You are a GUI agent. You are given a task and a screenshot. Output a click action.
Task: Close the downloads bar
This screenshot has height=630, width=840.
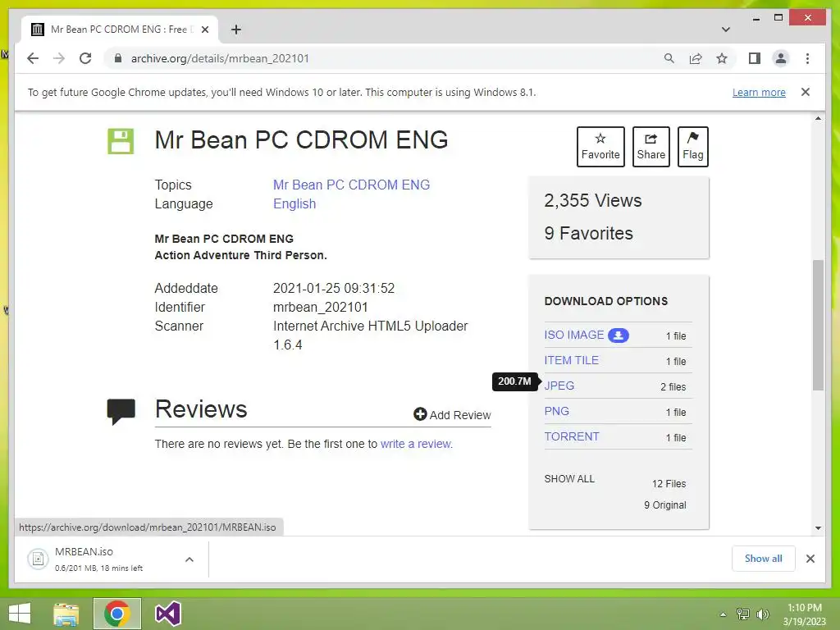coord(810,559)
